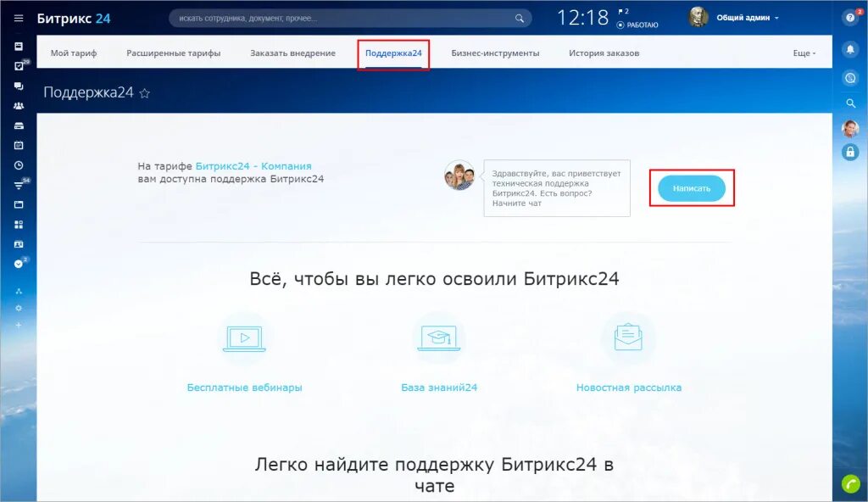Open Заказать внедрение tab
The width and height of the screenshot is (868, 502).
click(x=292, y=53)
